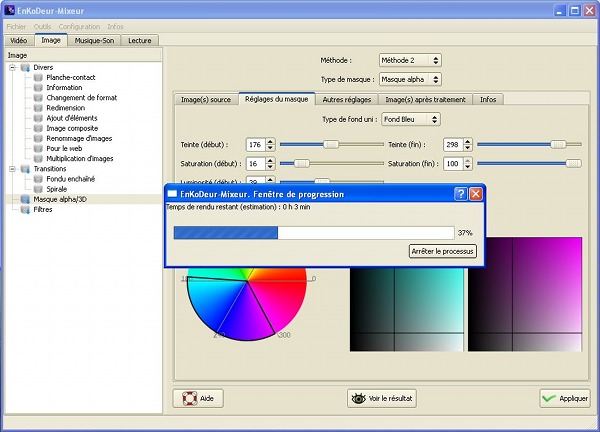Increase Saturation (début) with up arrow
This screenshot has height=432, width=600.
270,160
